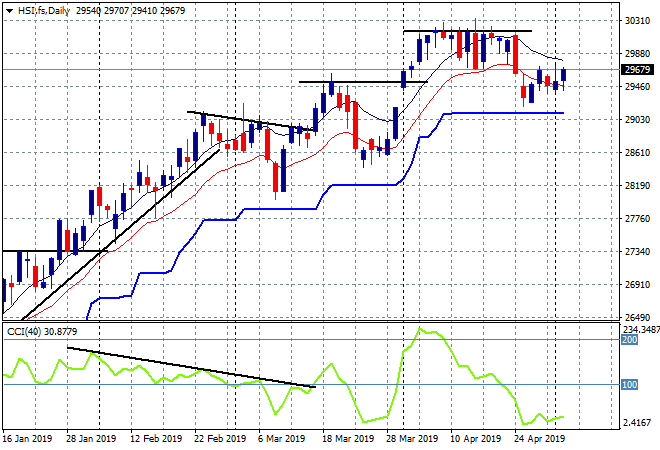Select the black CCI divergence trendline
The image size is (660, 450).
point(192,367)
